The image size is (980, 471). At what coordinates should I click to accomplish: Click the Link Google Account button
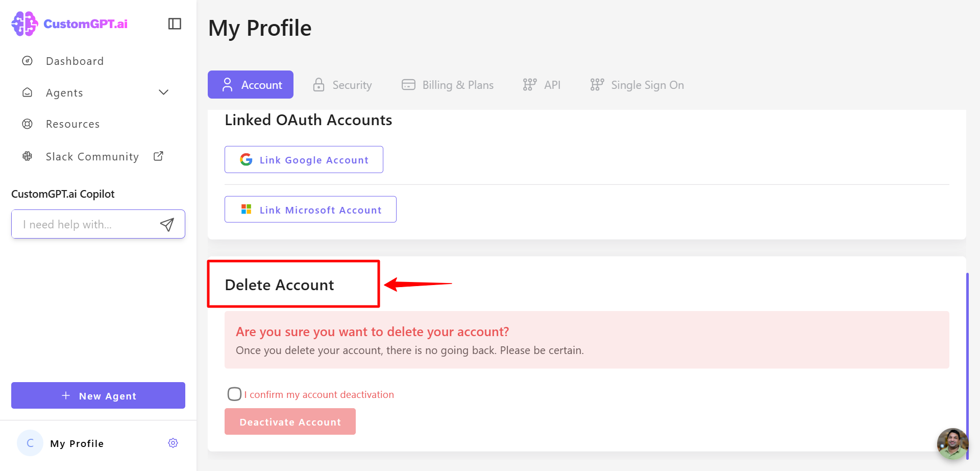click(x=304, y=160)
